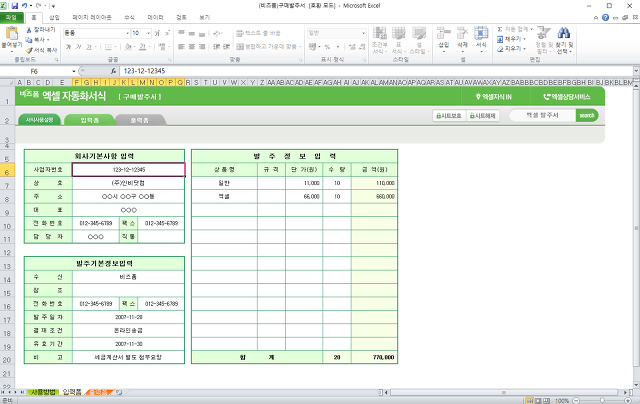Click the Format as Table (표 서식) icon
Viewport: 640px width, 404px height.
tap(398, 34)
